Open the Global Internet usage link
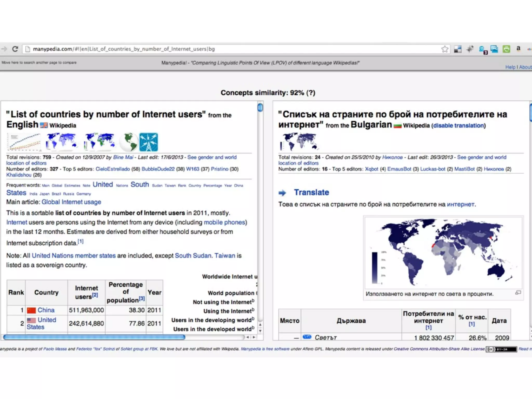Screen dimensions: 532x399 [x=71, y=202]
